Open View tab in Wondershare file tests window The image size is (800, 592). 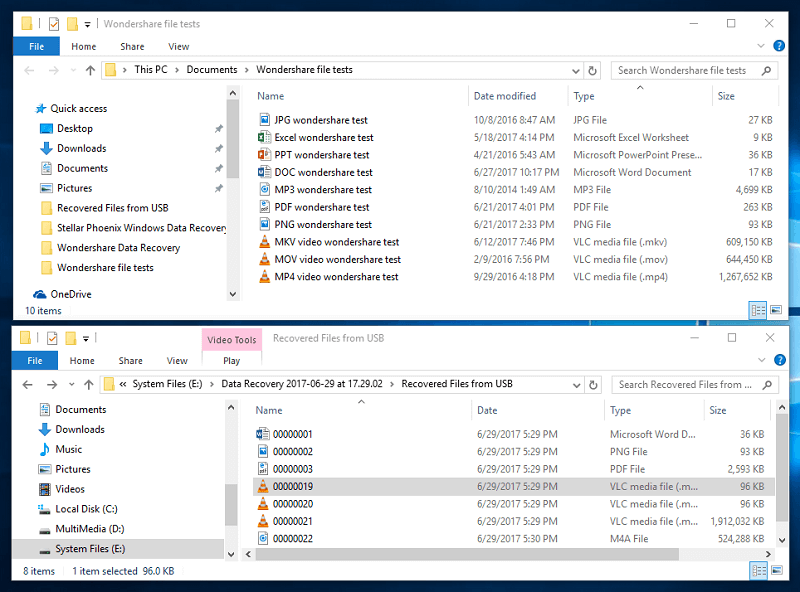pyautogui.click(x=179, y=46)
